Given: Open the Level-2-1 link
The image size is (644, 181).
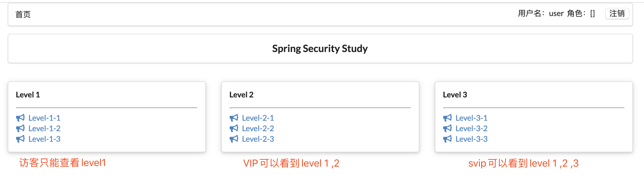Looking at the screenshot, I should point(258,118).
